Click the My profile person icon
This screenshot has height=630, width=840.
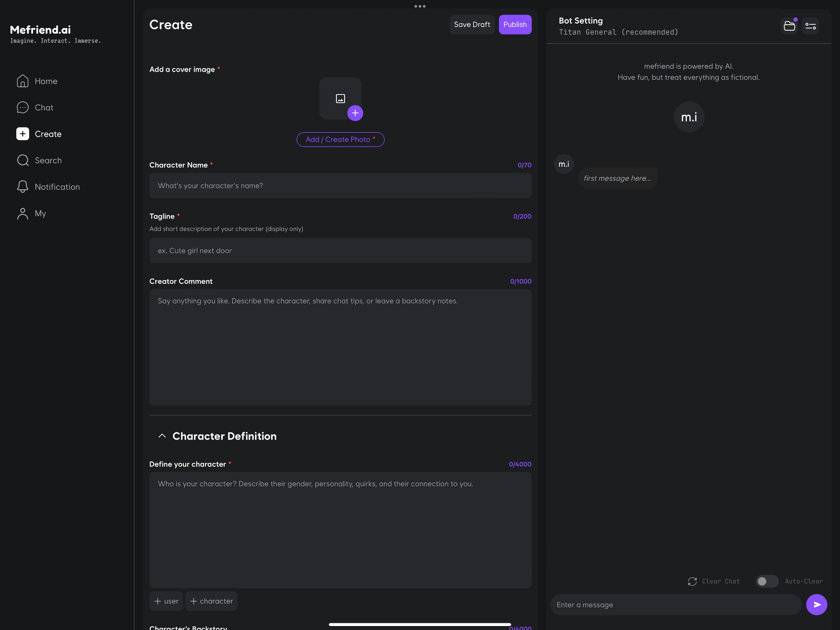(22, 213)
